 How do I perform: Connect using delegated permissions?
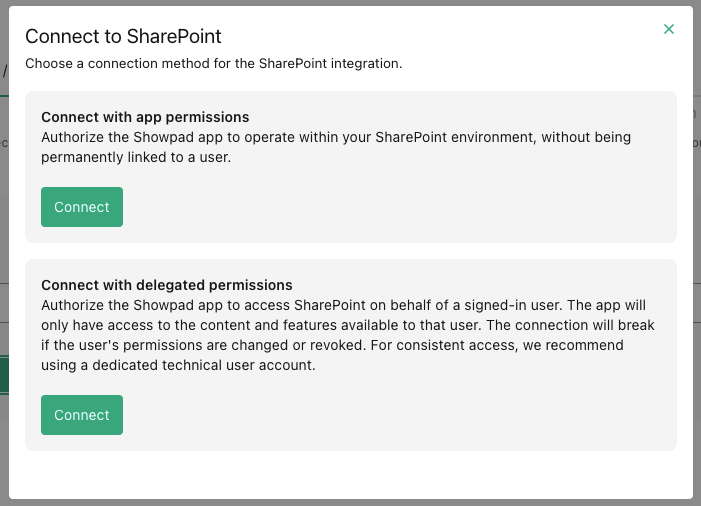(82, 415)
